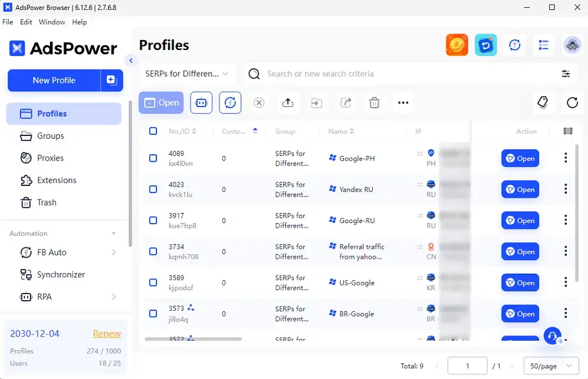Viewport: 588px width, 379px height.
Task: Open the 50/page pagination dropdown
Action: tap(551, 366)
